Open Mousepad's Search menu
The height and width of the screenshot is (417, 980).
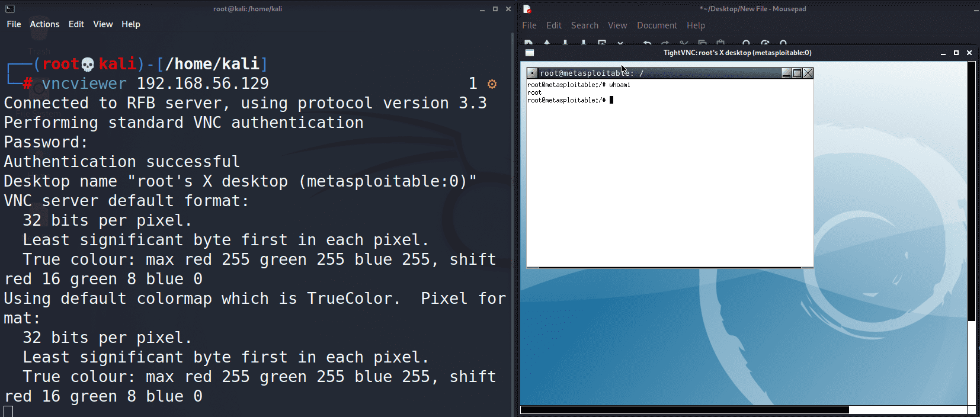585,25
